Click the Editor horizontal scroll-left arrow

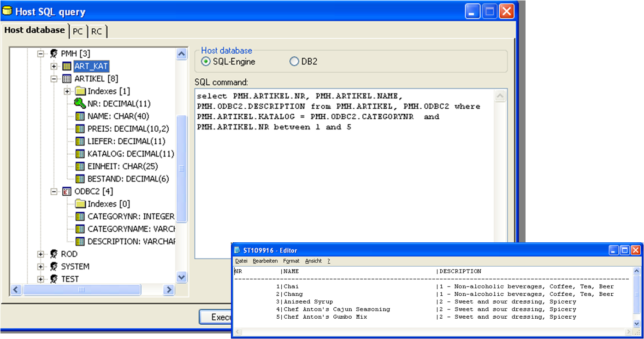(x=238, y=332)
